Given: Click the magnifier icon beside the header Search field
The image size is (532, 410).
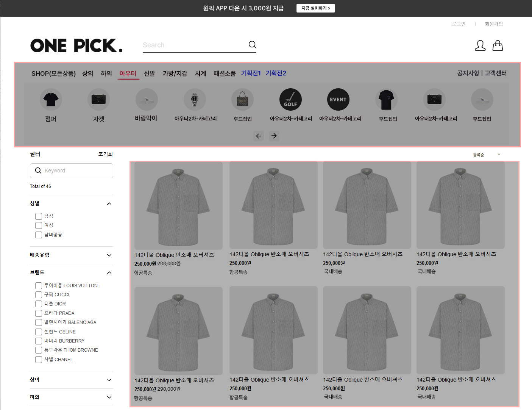Looking at the screenshot, I should coord(252,45).
